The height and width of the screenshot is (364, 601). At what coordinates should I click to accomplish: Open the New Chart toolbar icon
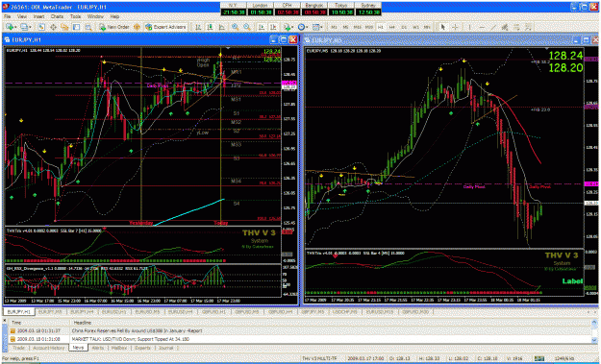coord(9,27)
